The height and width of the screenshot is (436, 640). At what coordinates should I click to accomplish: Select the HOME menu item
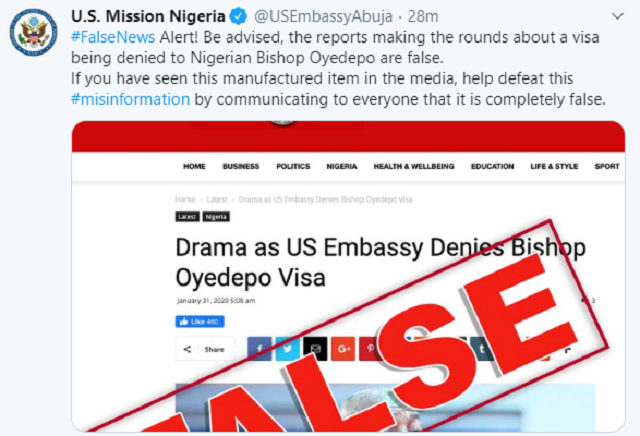194,166
